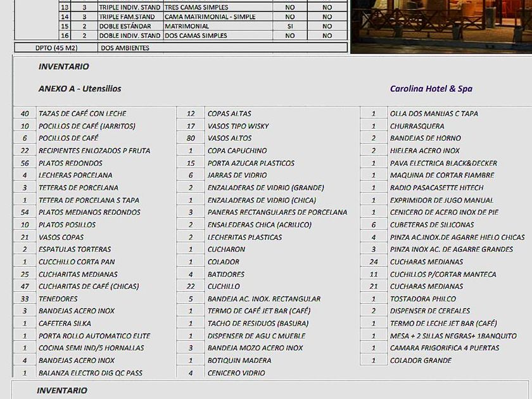532x399 pixels.
Task: Click quantity 80 beside VASOS ALTOS
Action: [191, 139]
